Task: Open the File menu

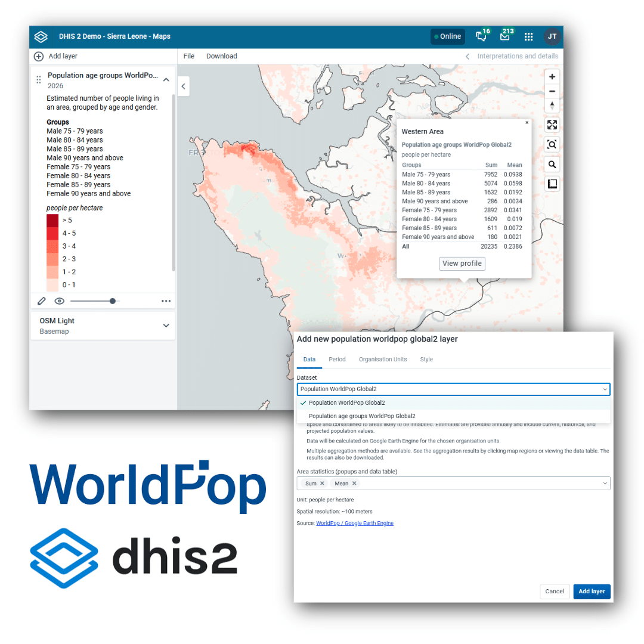Action: pos(189,56)
